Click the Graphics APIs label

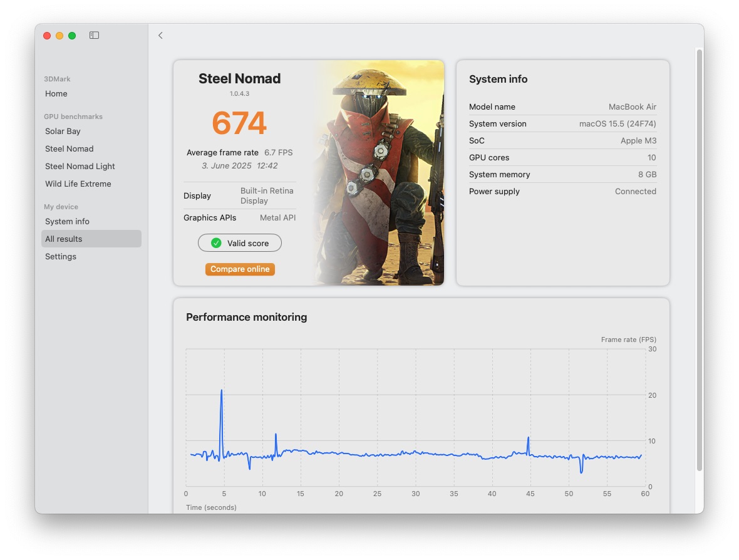(210, 218)
